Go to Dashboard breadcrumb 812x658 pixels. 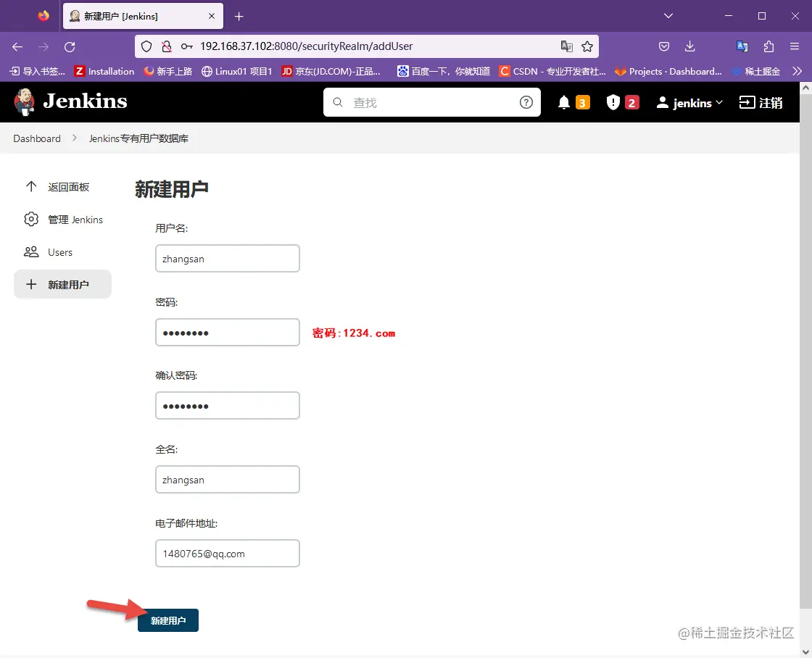[37, 138]
